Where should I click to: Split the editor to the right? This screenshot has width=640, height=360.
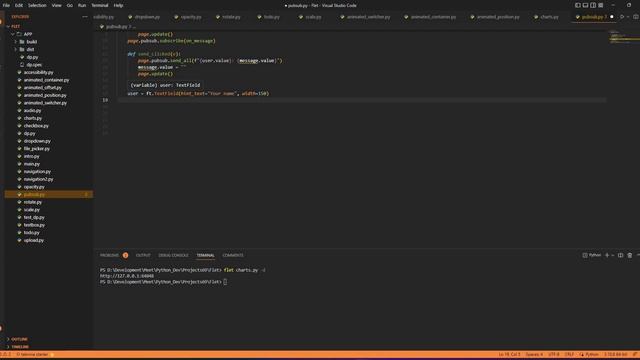(x=636, y=17)
